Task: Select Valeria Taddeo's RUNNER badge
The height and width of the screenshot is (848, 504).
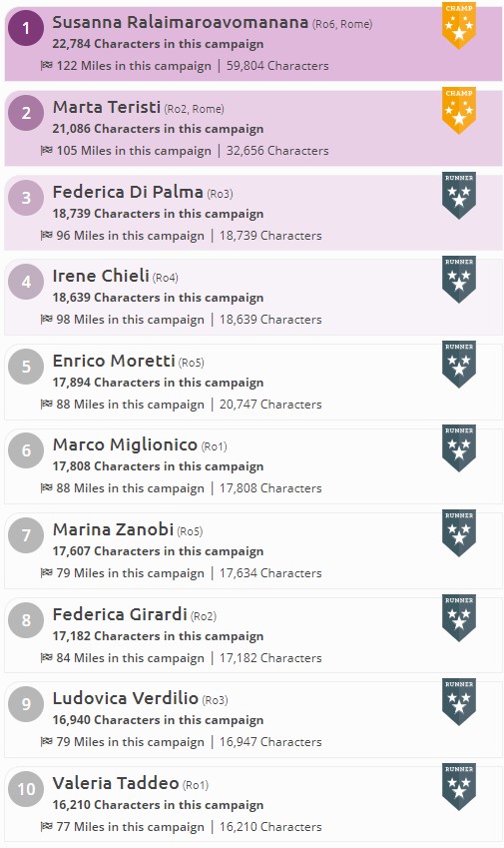Action: (x=459, y=787)
